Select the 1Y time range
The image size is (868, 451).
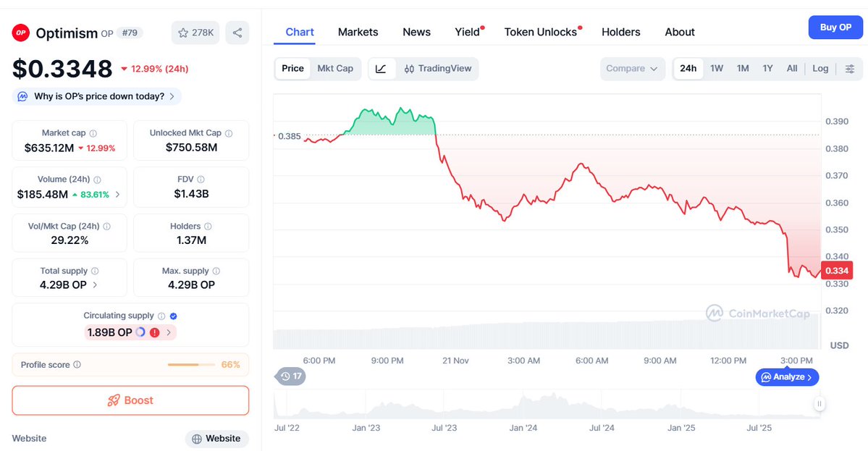767,68
